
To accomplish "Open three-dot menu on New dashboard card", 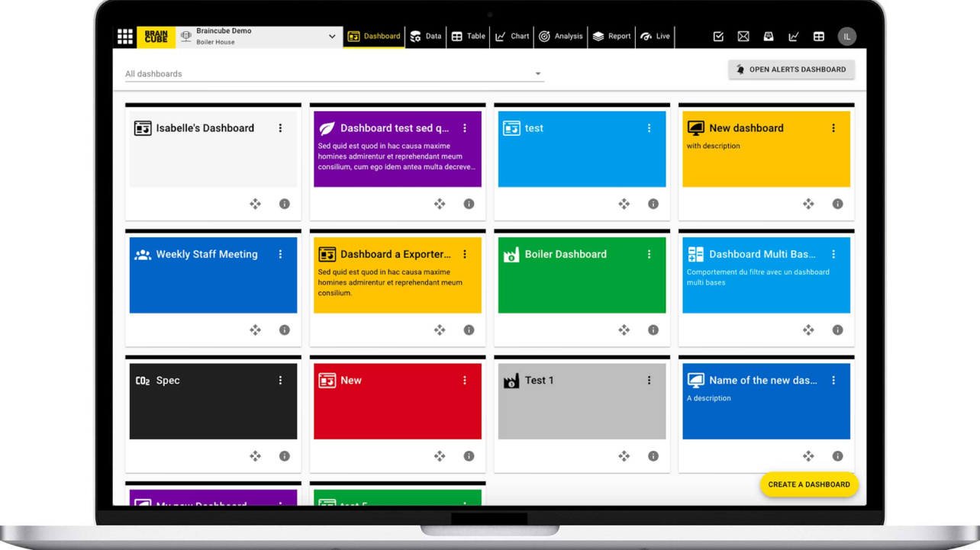I will coord(833,128).
